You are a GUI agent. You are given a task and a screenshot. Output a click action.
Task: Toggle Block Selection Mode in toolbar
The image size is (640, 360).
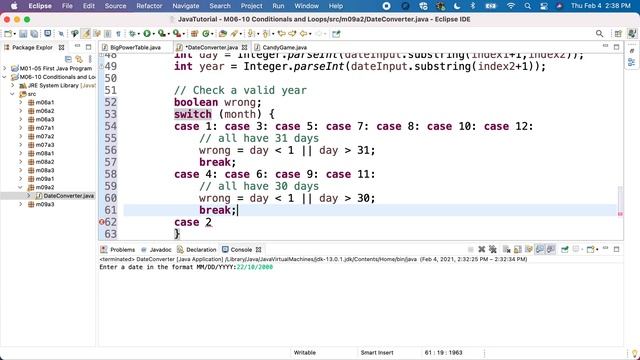pos(107,33)
